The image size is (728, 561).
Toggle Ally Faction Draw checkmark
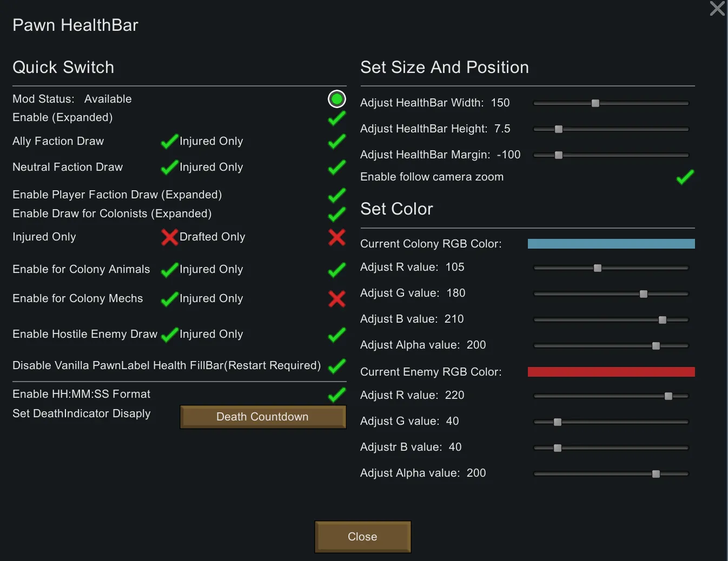pyautogui.click(x=169, y=141)
